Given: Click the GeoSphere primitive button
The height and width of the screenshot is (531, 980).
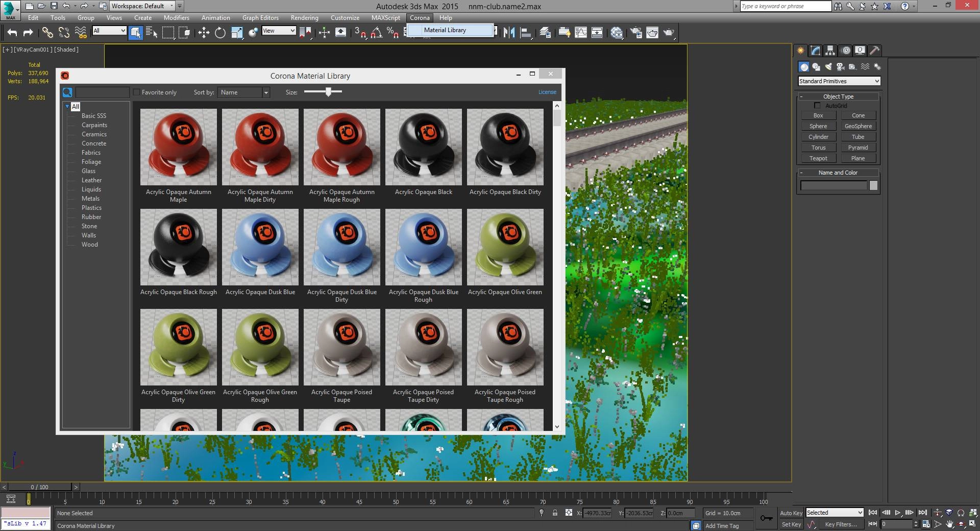Looking at the screenshot, I should click(x=858, y=126).
